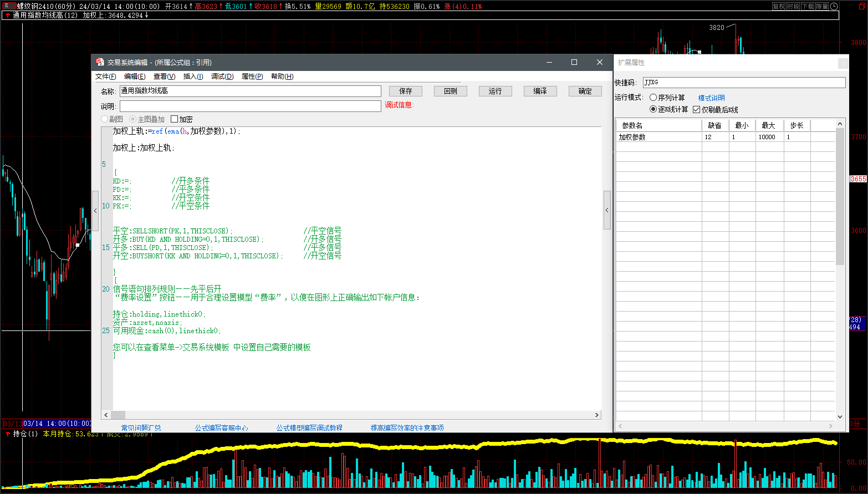Click the 参数名 column header
Screen dimensions: 868x494
[658, 125]
